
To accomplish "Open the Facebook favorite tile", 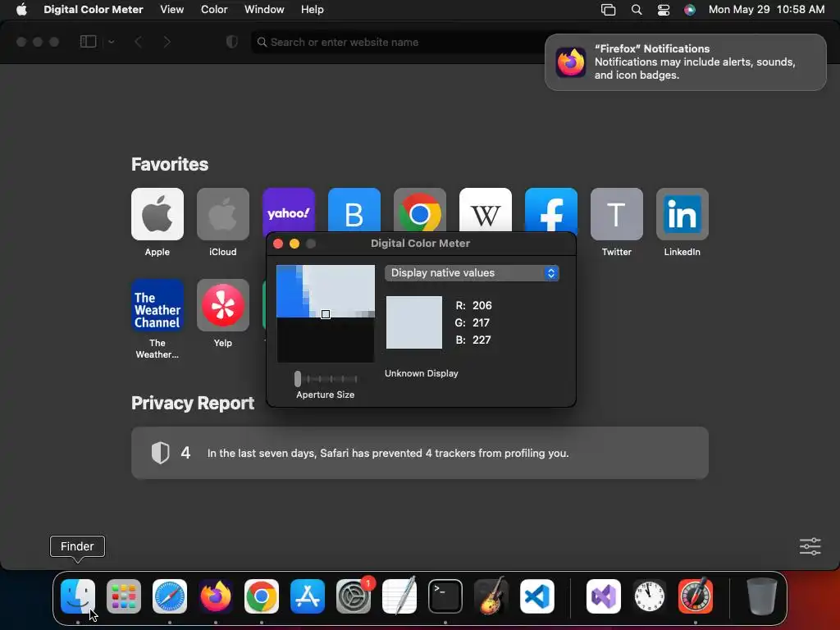I will tap(551, 210).
